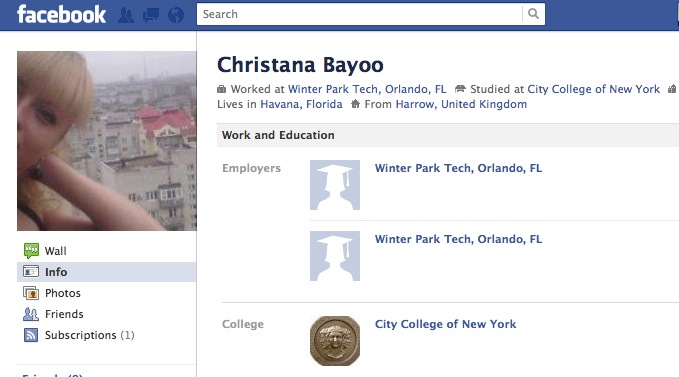679x377 pixels.
Task: Open the profile picture thumbnail
Action: 107,141
